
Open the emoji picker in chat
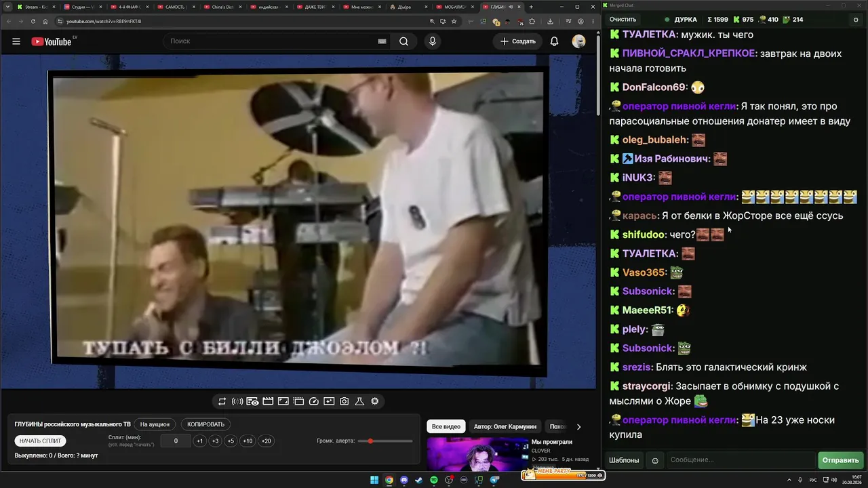tap(655, 460)
